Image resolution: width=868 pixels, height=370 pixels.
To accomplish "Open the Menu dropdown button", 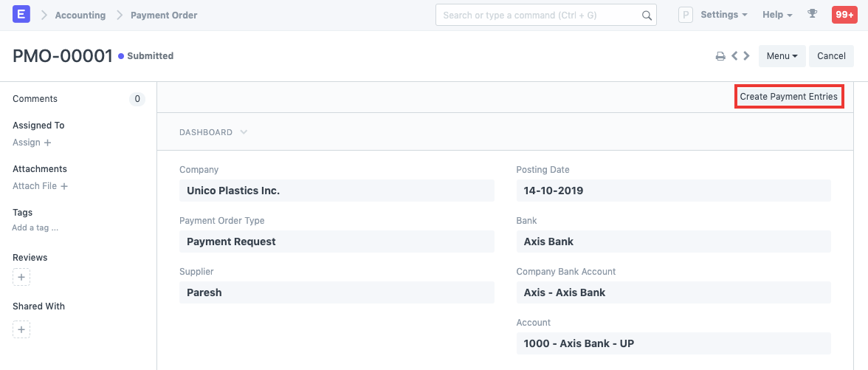I will (782, 56).
